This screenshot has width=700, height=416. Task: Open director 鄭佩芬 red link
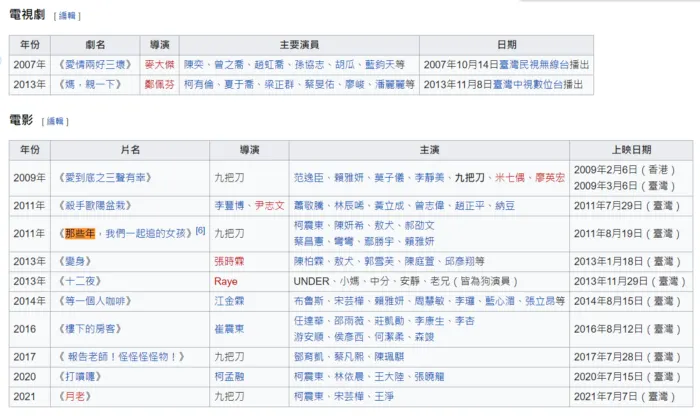[159, 84]
